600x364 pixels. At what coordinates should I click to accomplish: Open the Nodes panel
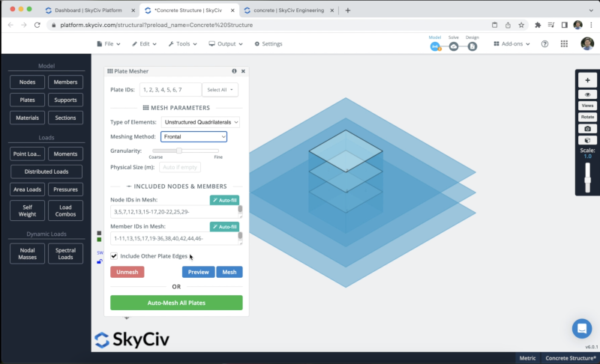tap(27, 82)
